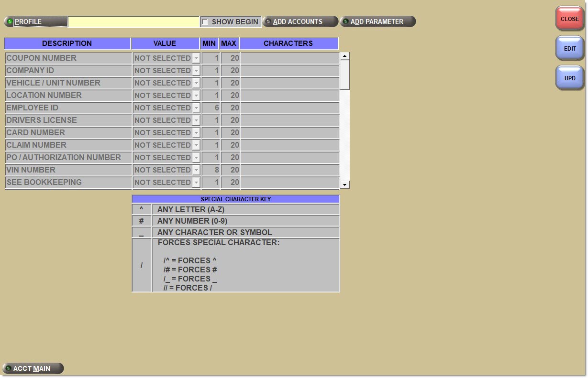Expand the VIN NUMBER value dropdown

pyautogui.click(x=196, y=170)
